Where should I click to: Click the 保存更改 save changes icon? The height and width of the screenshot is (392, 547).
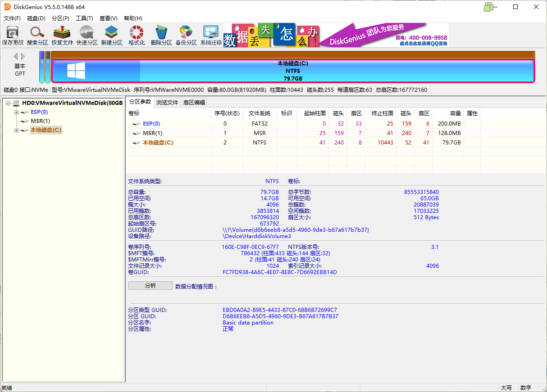pyautogui.click(x=13, y=35)
